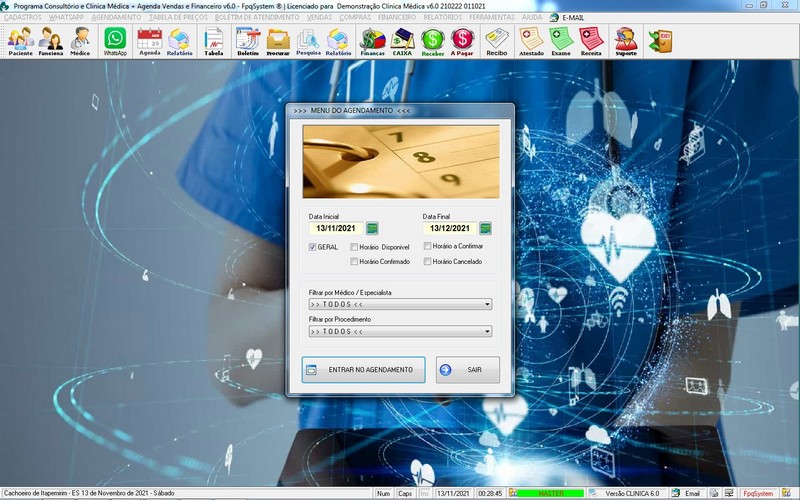The height and width of the screenshot is (500, 800).
Task: Uncheck the GERAL checkbox
Action: 312,247
